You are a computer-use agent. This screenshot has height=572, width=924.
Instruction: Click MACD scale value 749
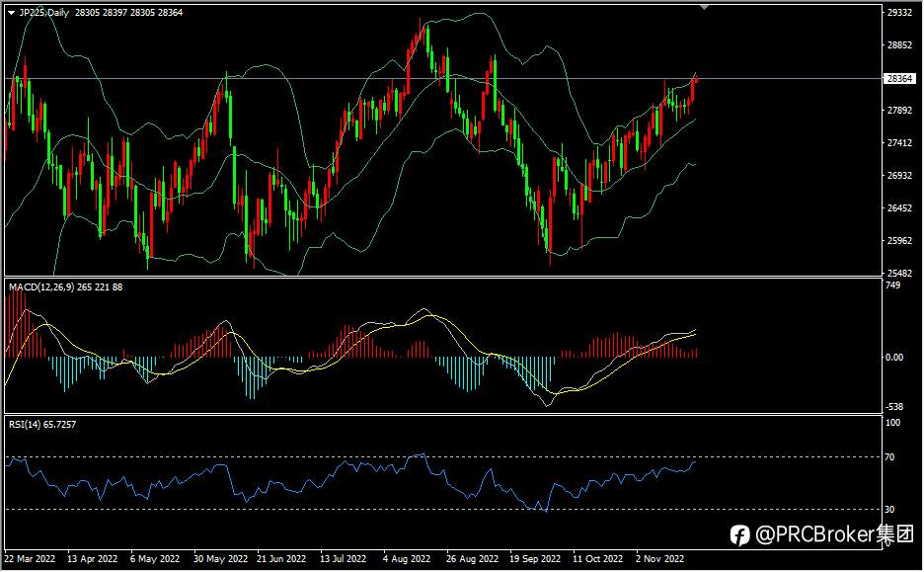pos(892,286)
